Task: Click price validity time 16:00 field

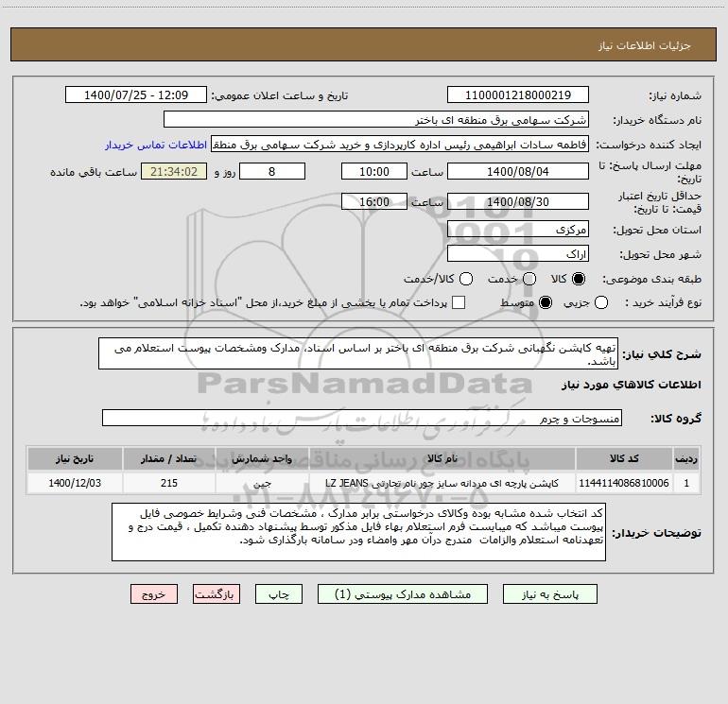Action: click(x=374, y=201)
